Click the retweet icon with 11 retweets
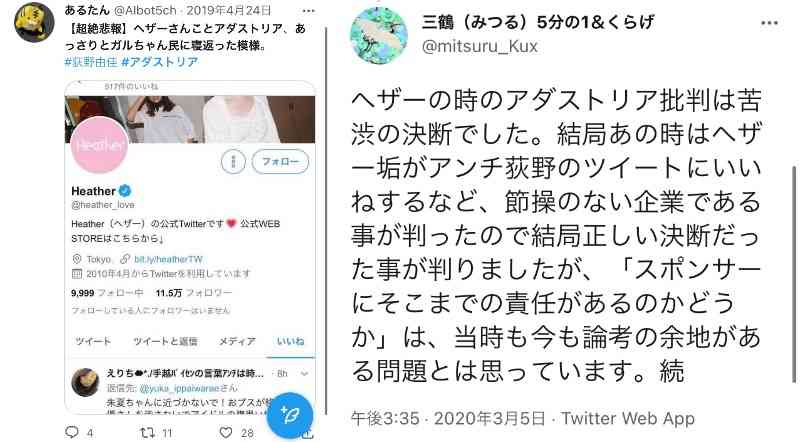Screen dimensions: 800x442 147,433
